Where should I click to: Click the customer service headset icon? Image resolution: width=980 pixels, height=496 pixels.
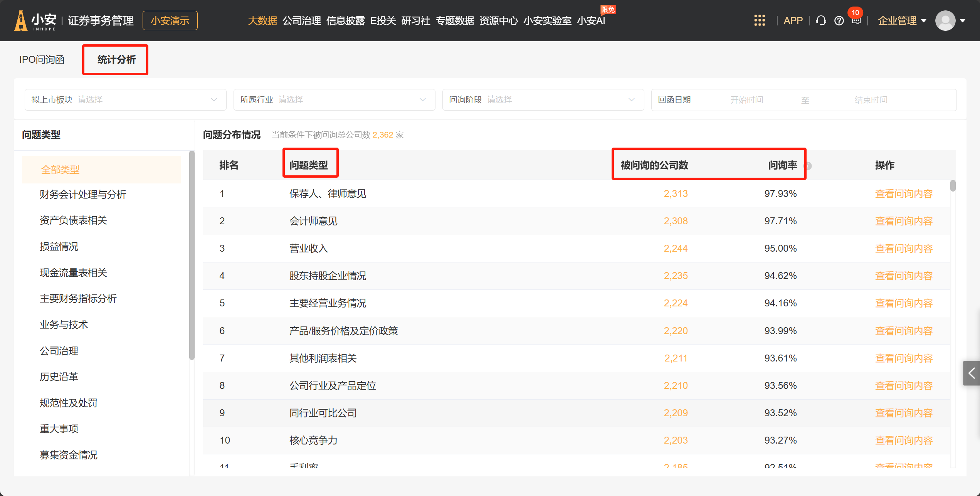(x=821, y=20)
